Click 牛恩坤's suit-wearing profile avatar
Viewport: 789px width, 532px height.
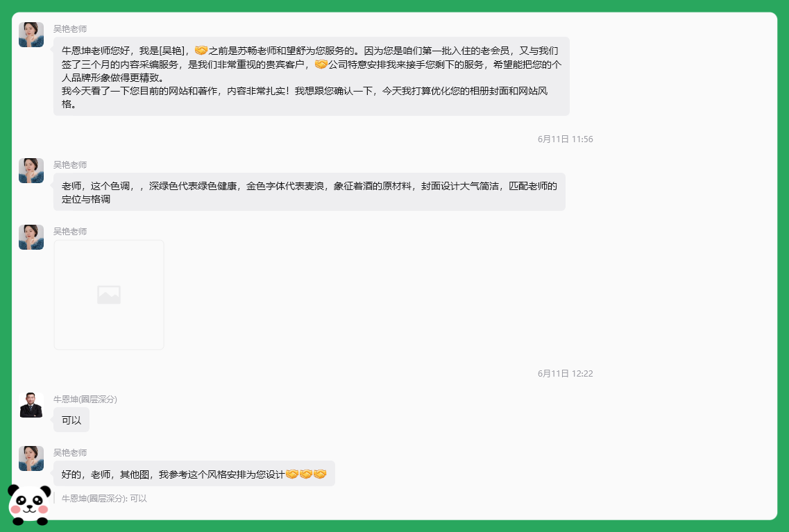(x=31, y=405)
